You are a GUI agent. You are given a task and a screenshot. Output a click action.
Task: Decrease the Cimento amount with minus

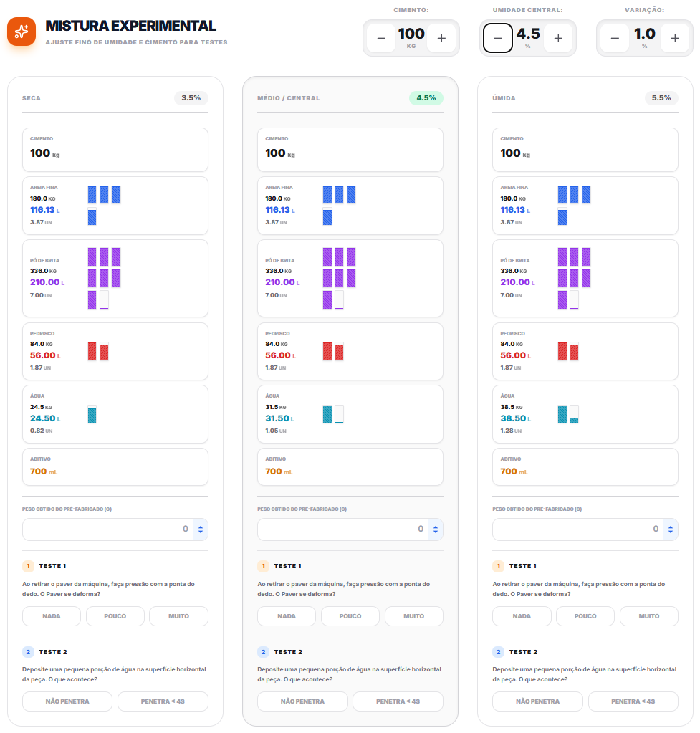point(381,38)
